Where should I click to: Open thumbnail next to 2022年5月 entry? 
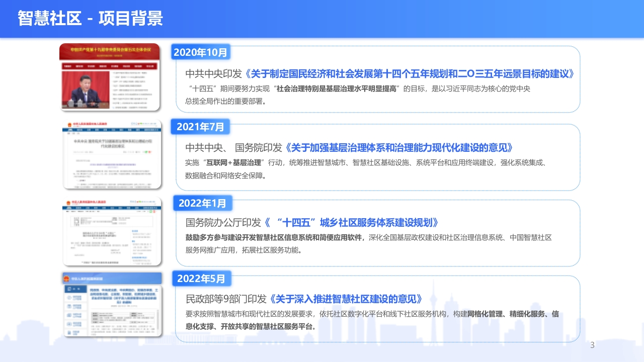(112, 305)
